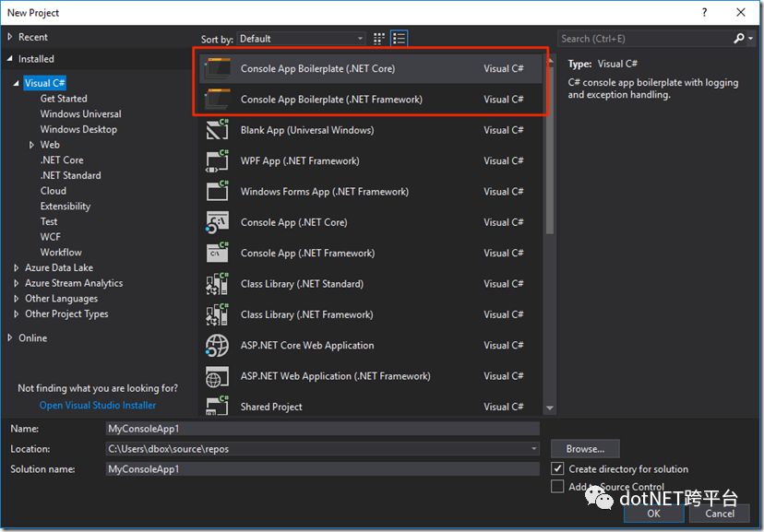The image size is (764, 532).
Task: Click the Class Library (.NET Framework) icon
Action: (218, 314)
